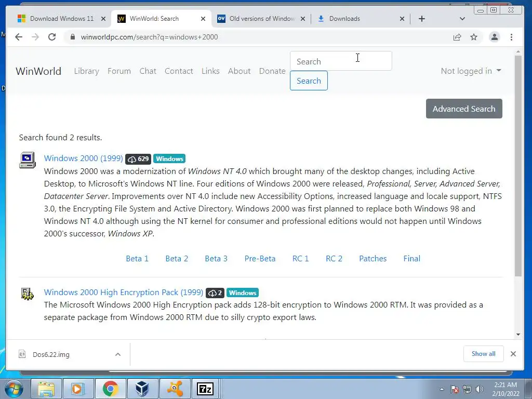The image size is (532, 399).
Task: Click the High Encryption Pack icon
Action: [x=27, y=294]
